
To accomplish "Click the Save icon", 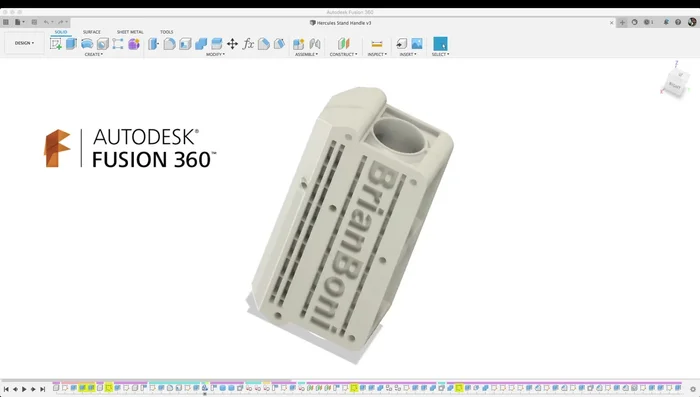I will [x=34, y=22].
